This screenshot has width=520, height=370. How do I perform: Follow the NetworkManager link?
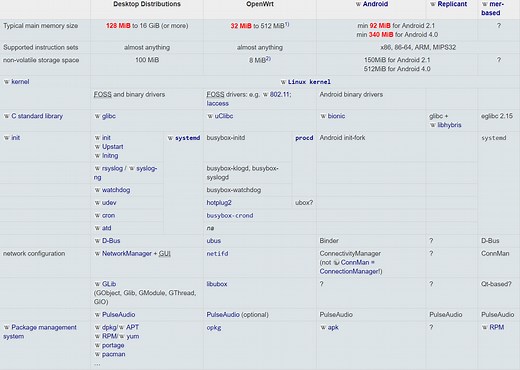(x=127, y=253)
